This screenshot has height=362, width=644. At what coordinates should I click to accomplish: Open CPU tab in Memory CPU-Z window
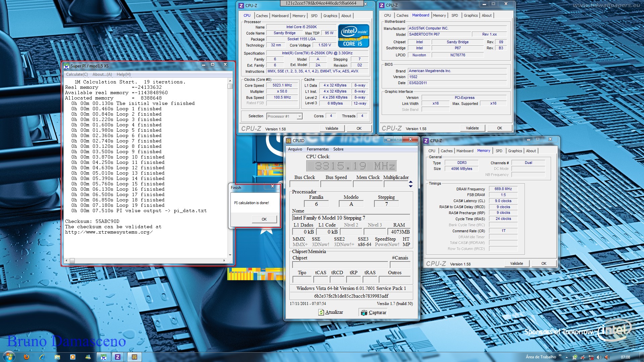coord(432,151)
